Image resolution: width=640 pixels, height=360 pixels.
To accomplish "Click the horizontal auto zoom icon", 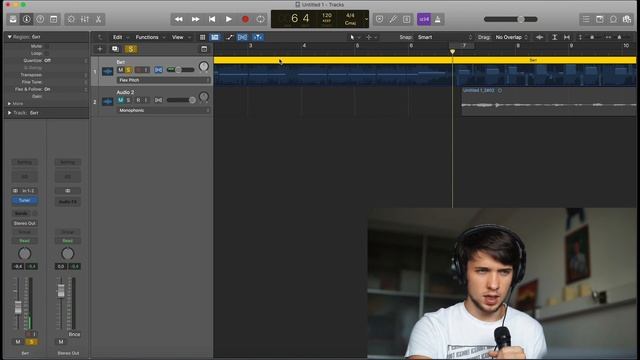I will pyautogui.click(x=567, y=37).
